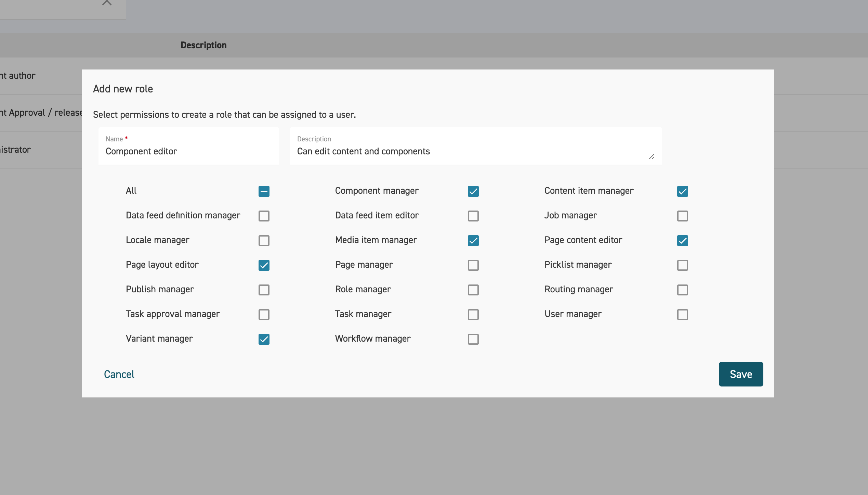This screenshot has height=495, width=868.
Task: Uncheck the Content item manager checkbox
Action: pos(682,191)
